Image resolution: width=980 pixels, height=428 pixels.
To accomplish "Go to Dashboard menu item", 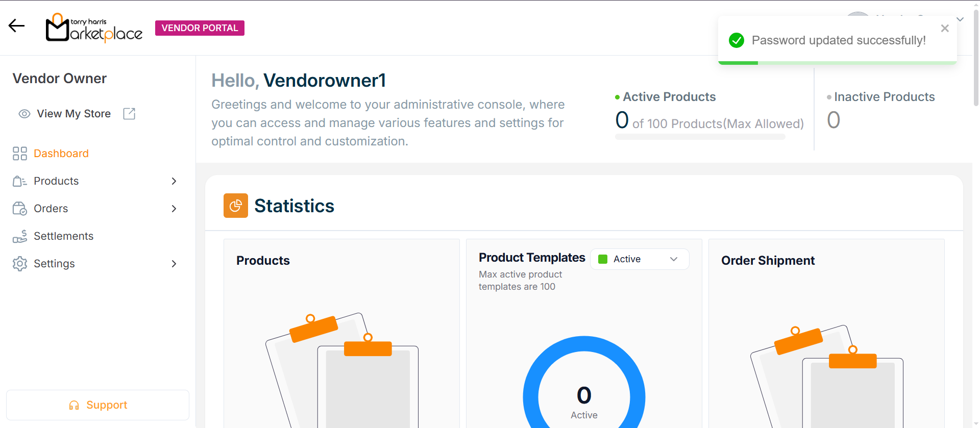I will (x=61, y=154).
